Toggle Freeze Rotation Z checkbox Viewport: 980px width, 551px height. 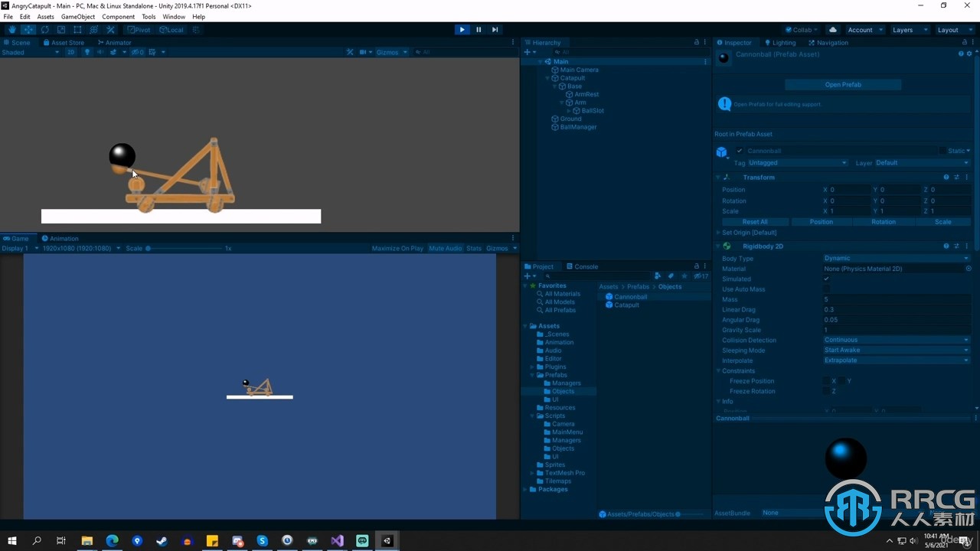click(826, 391)
